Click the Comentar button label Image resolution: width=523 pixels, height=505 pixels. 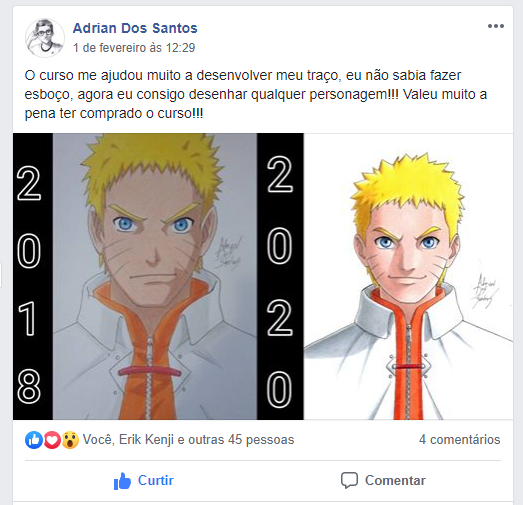click(x=395, y=481)
